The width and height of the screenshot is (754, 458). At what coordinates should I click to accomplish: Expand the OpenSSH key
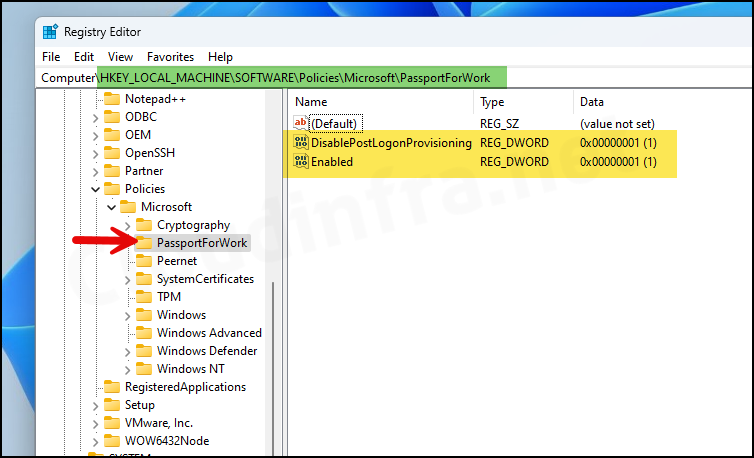coord(95,154)
